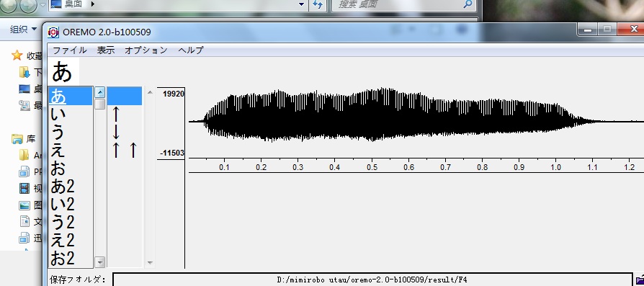Minimize the OREMO window

(587, 30)
